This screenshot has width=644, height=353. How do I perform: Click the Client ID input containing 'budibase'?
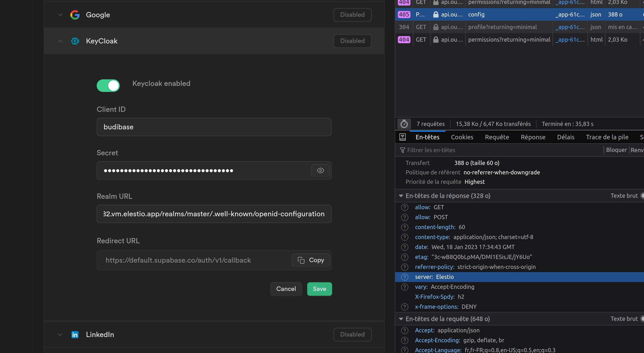(214, 127)
